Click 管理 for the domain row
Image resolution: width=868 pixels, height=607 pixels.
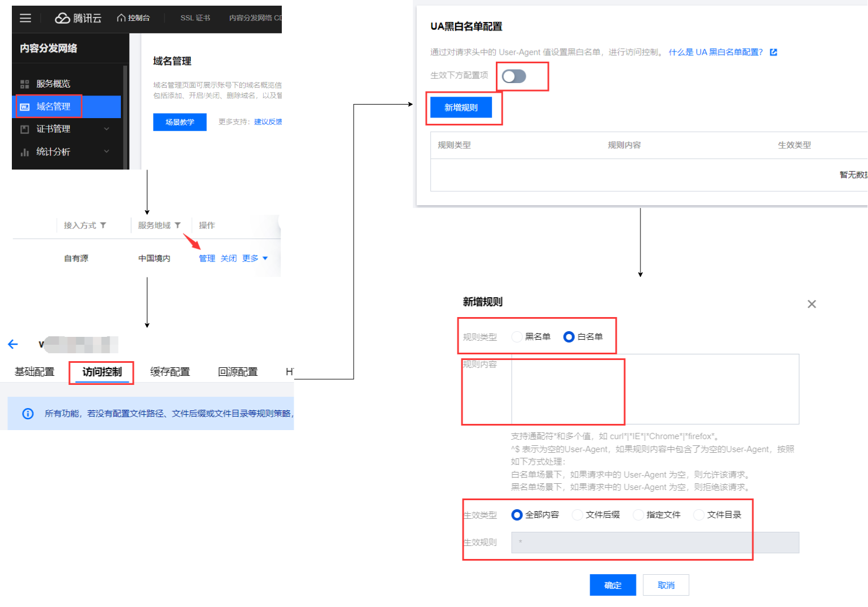coord(207,258)
